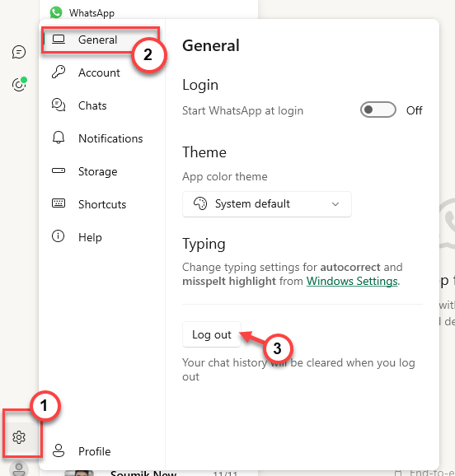Open the App color theme dropdown

(x=267, y=204)
